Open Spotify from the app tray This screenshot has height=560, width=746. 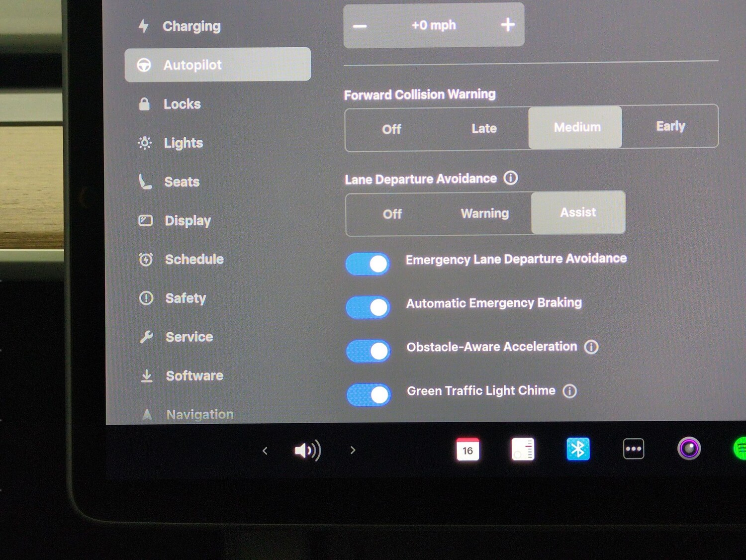pos(742,449)
